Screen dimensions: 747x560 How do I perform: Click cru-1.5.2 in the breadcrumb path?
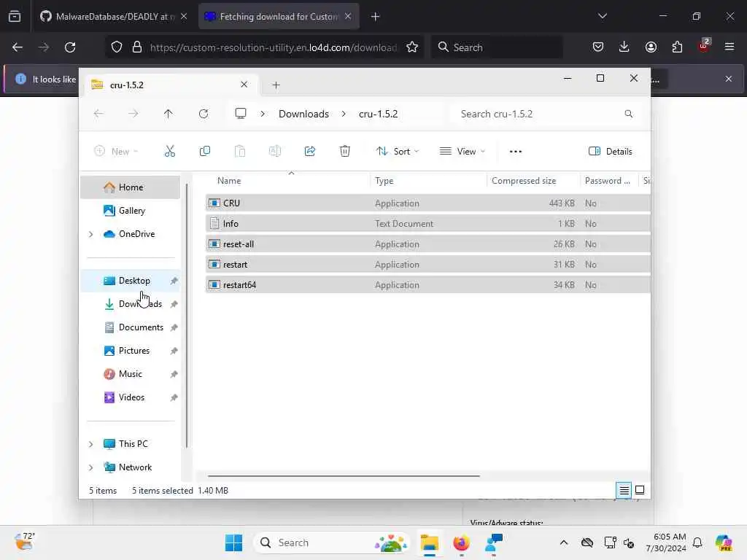379,114
